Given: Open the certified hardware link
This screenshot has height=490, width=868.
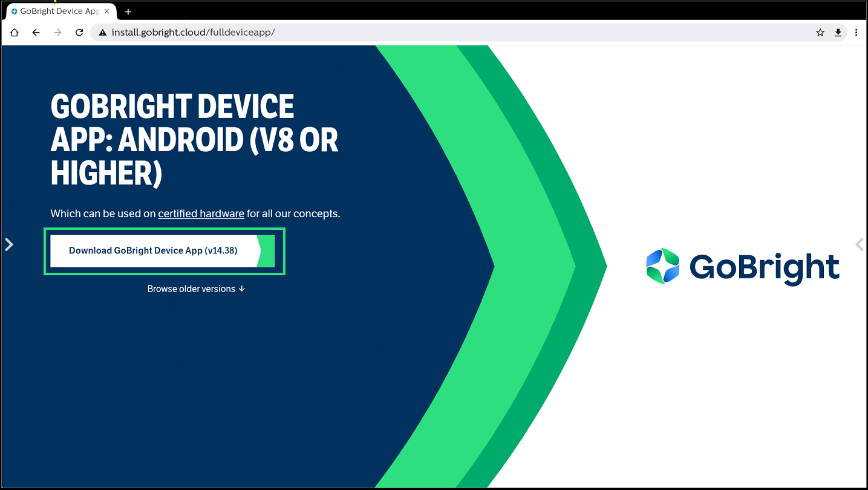Looking at the screenshot, I should (x=201, y=214).
